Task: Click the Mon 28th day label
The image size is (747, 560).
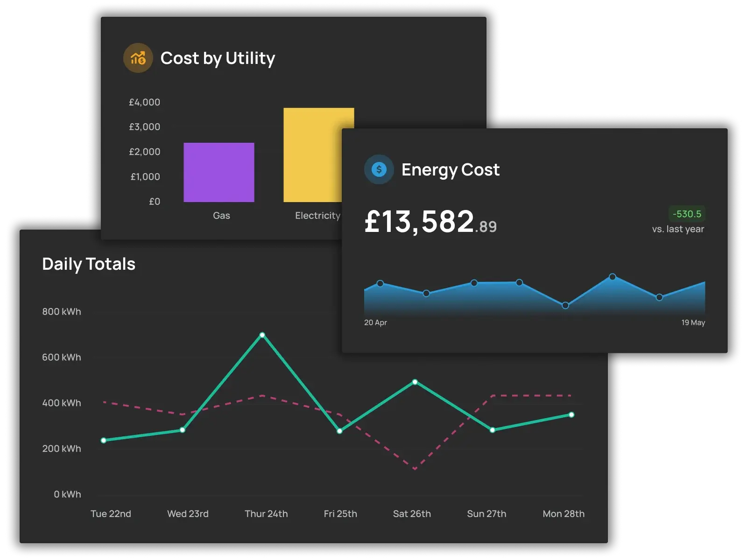Action: pyautogui.click(x=564, y=514)
